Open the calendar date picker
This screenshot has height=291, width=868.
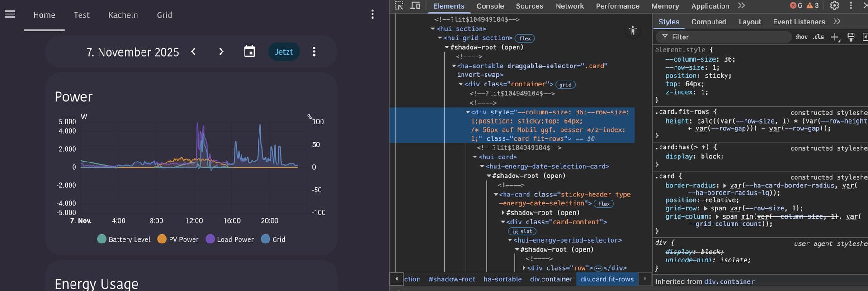[x=249, y=52]
